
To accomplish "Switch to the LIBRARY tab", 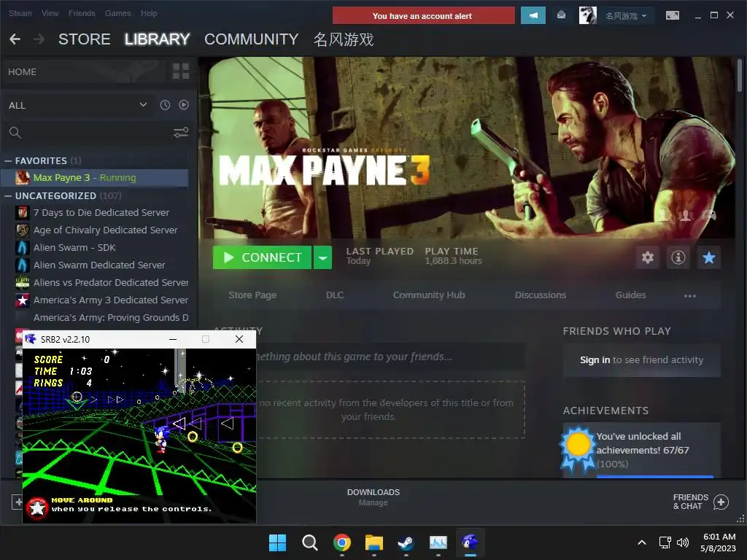I will [158, 39].
